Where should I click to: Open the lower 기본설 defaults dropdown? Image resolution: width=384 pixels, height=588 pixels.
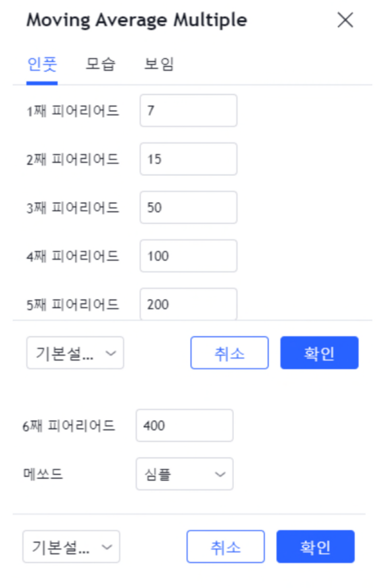71,547
